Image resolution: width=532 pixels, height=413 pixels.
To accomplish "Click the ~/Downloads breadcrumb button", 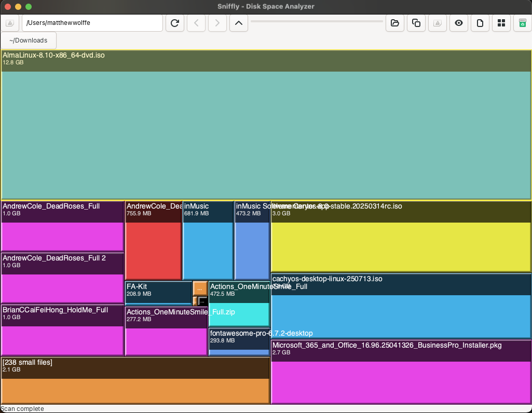I will (29, 40).
